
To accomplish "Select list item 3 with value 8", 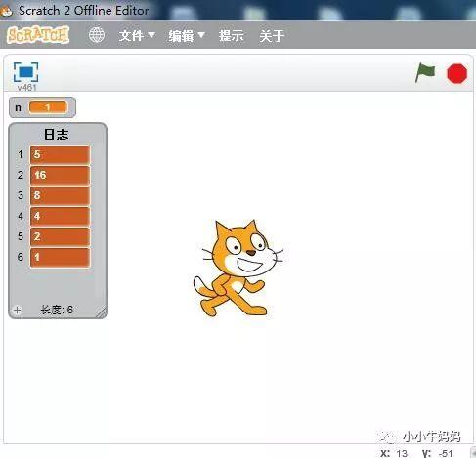I will [60, 195].
